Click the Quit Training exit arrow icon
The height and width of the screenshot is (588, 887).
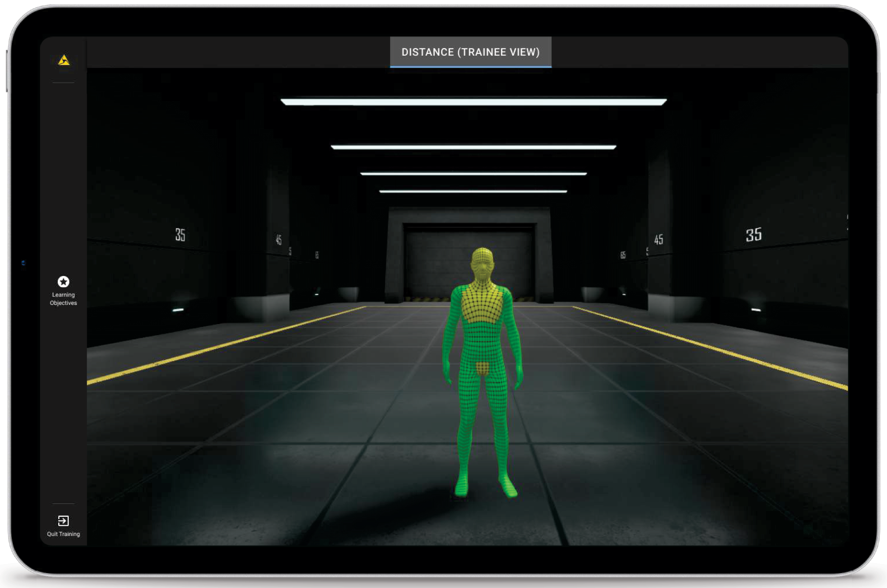pyautogui.click(x=63, y=520)
